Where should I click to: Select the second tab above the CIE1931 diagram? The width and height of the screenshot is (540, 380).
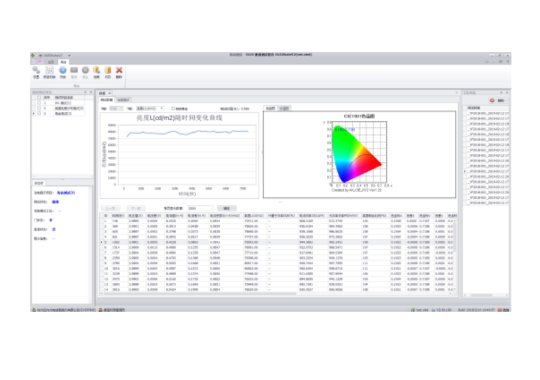click(284, 108)
